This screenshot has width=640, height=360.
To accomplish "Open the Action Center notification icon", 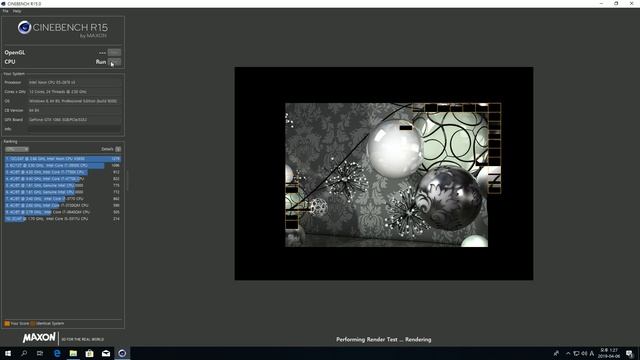I will tap(629, 353).
